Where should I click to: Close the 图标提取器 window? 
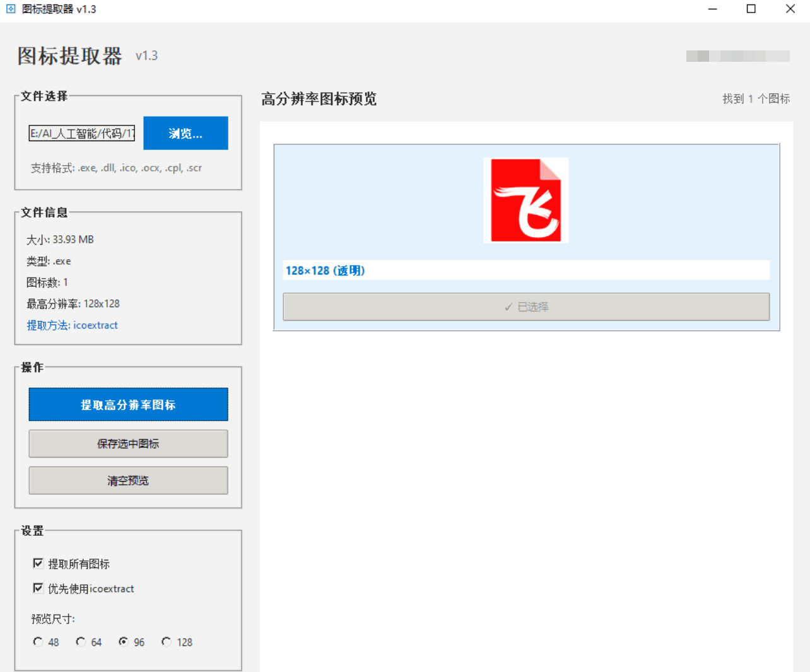[x=790, y=9]
